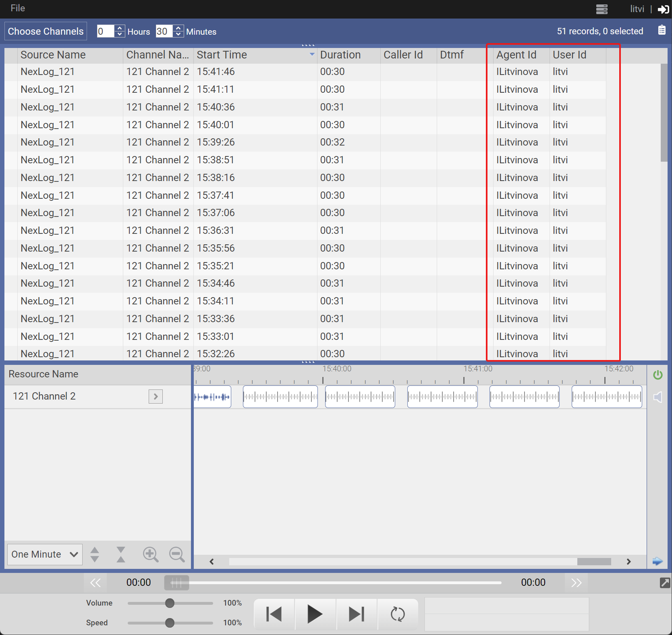Image resolution: width=672 pixels, height=635 pixels.
Task: Toggle the green power icon on the right panel
Action: 658,375
